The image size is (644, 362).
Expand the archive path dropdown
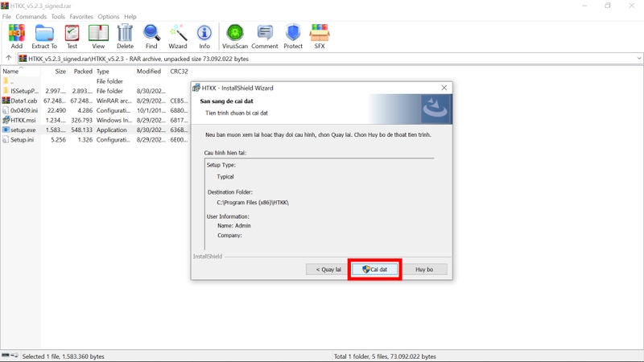[x=639, y=58]
